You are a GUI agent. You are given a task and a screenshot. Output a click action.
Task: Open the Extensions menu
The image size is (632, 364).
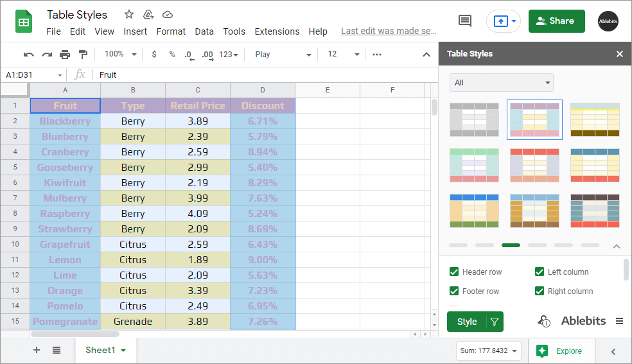pos(277,31)
